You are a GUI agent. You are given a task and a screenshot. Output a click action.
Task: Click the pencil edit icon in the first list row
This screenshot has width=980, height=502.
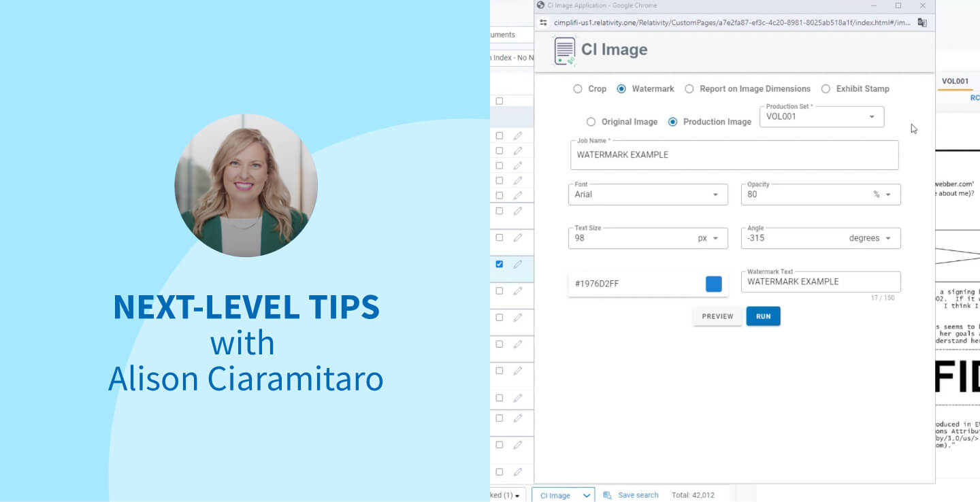pos(518,135)
